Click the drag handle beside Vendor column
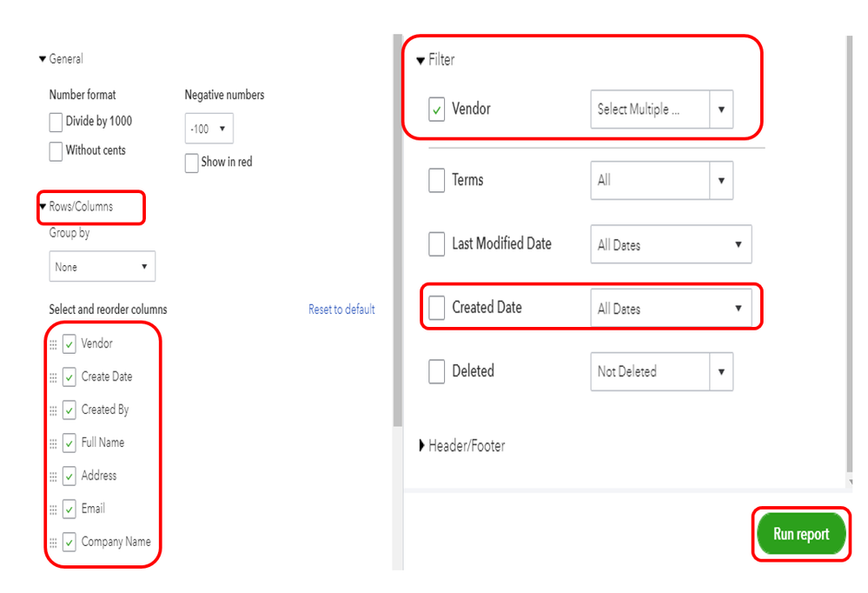868x593 pixels. [53, 344]
